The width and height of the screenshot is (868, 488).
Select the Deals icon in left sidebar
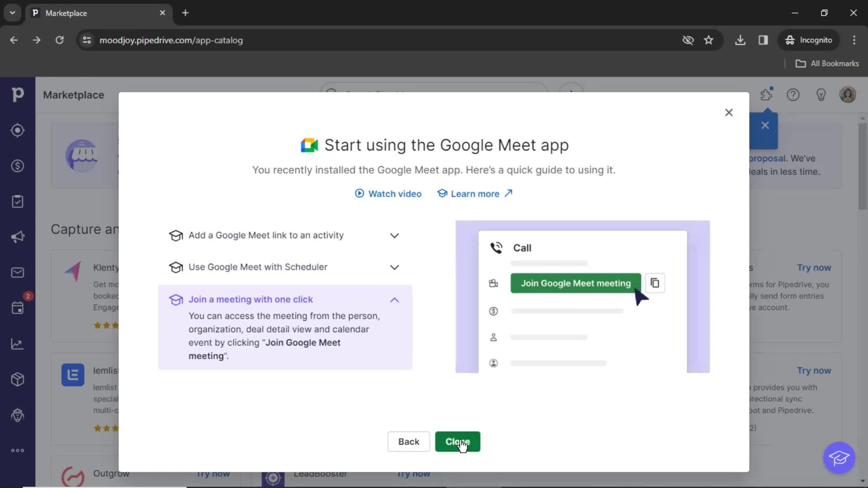tap(17, 166)
